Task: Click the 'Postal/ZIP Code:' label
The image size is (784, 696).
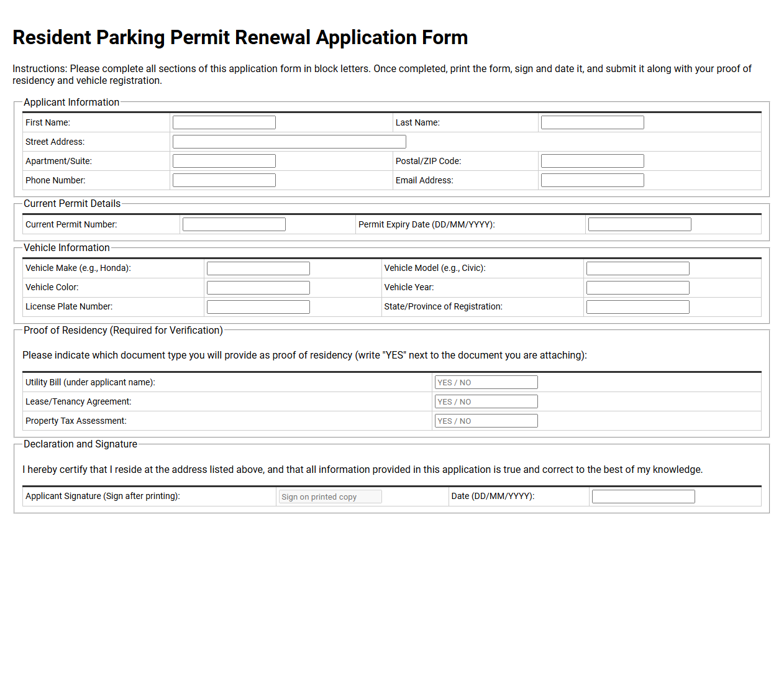Action: (428, 161)
